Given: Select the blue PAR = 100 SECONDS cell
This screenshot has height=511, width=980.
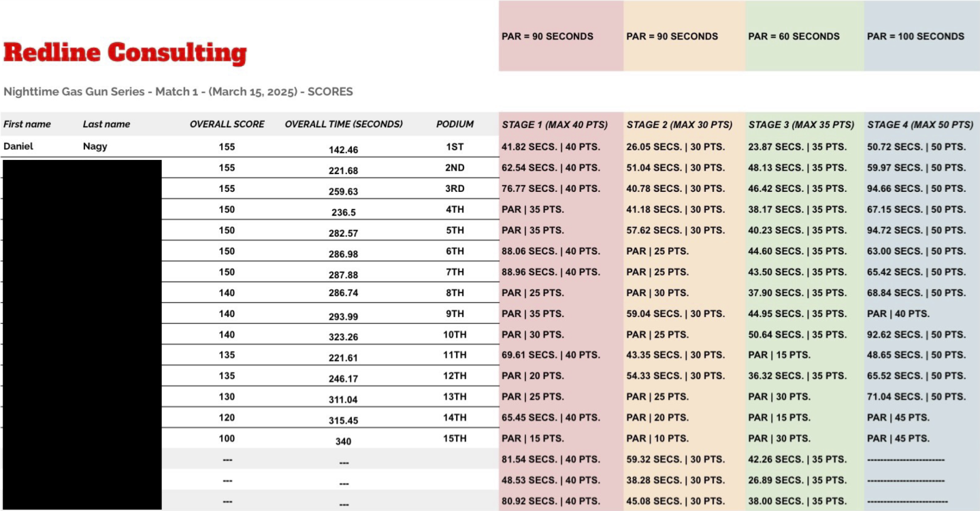Looking at the screenshot, I should pyautogui.click(x=915, y=37).
